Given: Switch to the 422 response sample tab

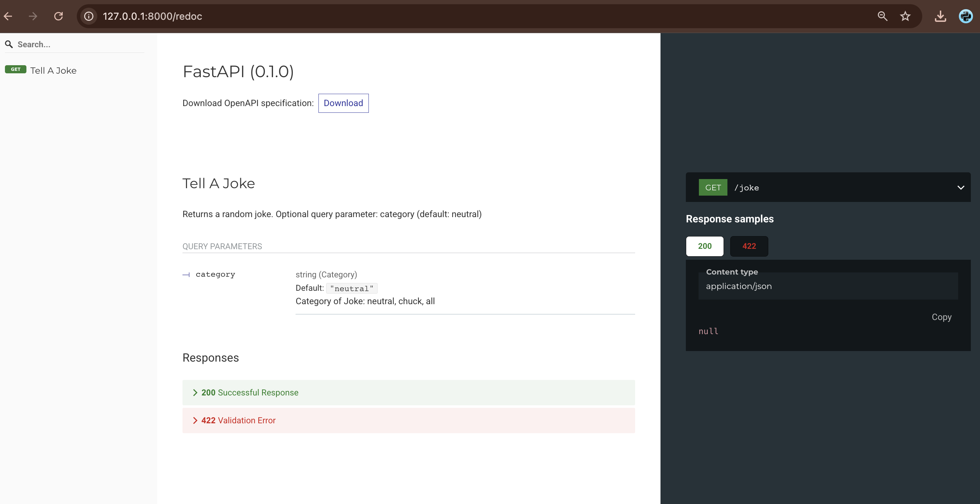Looking at the screenshot, I should [749, 246].
